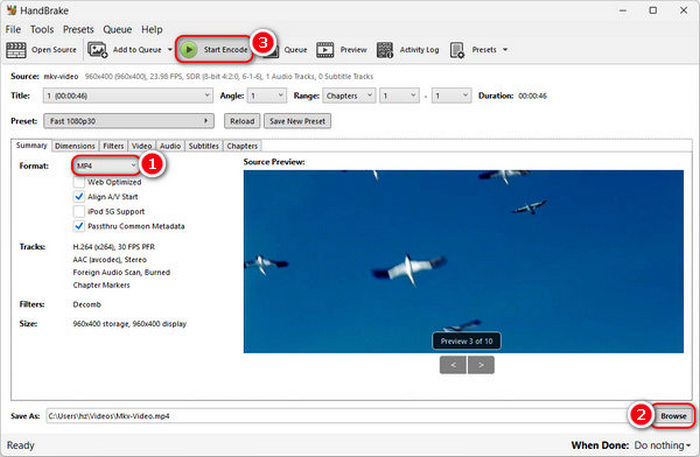Click the Add to Queue icon
Image resolution: width=700 pixels, height=457 pixels.
coord(98,49)
